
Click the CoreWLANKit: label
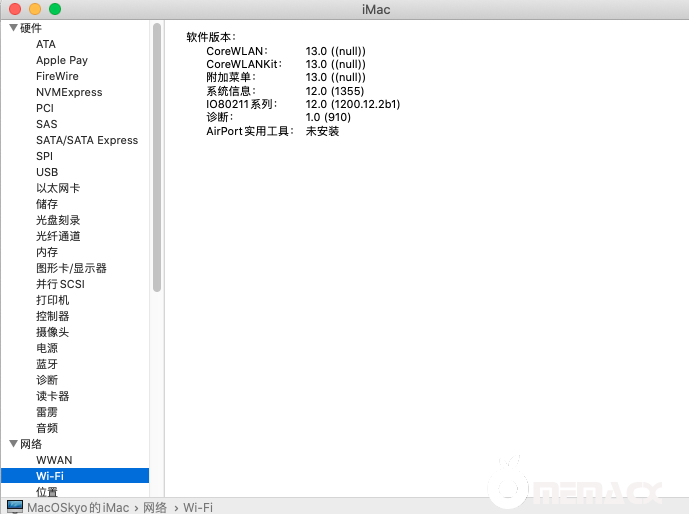[x=244, y=64]
